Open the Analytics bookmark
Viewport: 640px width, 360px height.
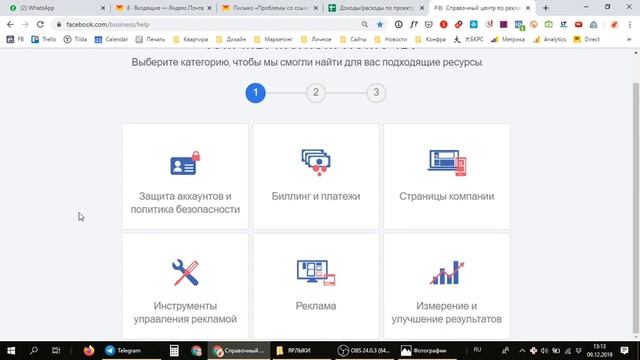(549, 40)
